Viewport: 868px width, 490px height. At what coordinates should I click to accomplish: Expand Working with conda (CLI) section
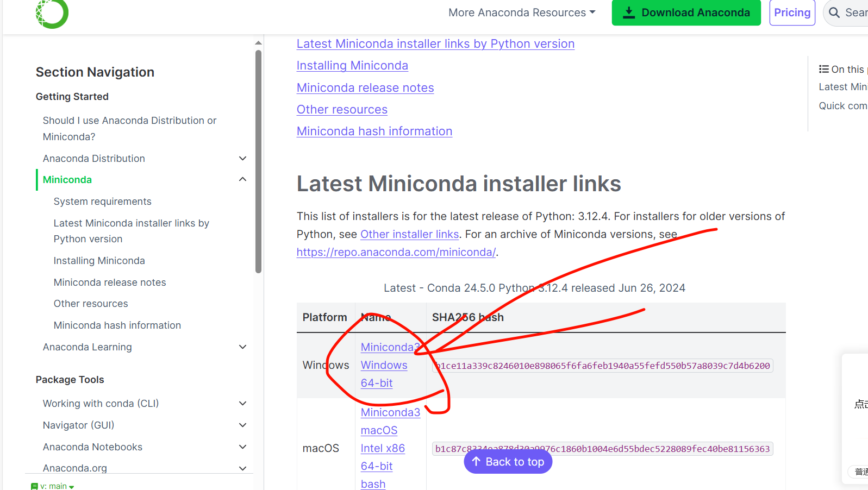(243, 403)
